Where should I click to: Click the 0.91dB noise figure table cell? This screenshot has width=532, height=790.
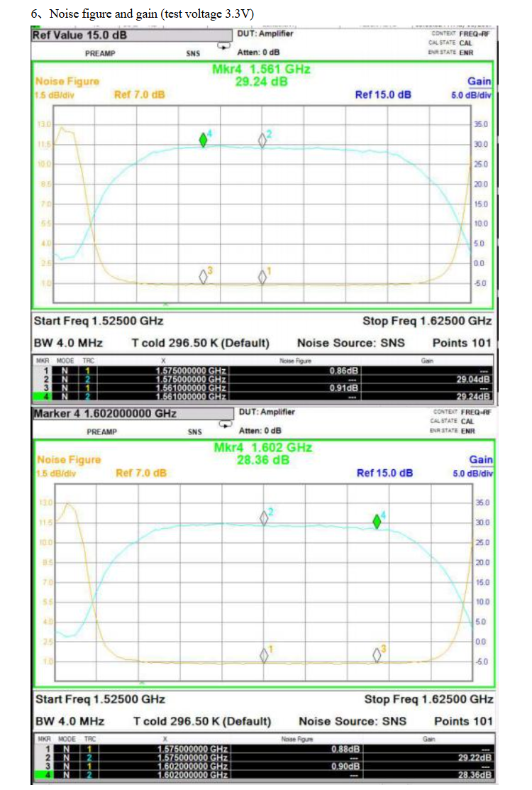(344, 388)
